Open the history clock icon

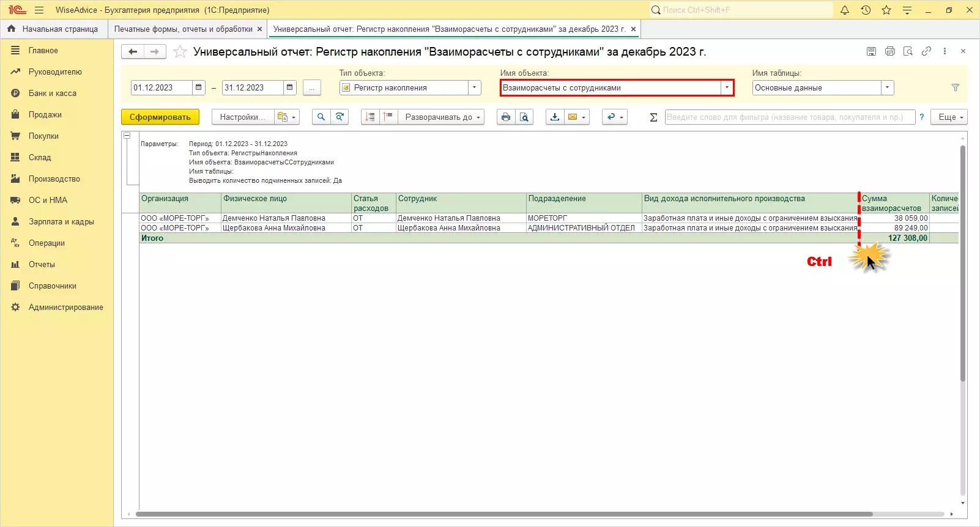point(866,10)
